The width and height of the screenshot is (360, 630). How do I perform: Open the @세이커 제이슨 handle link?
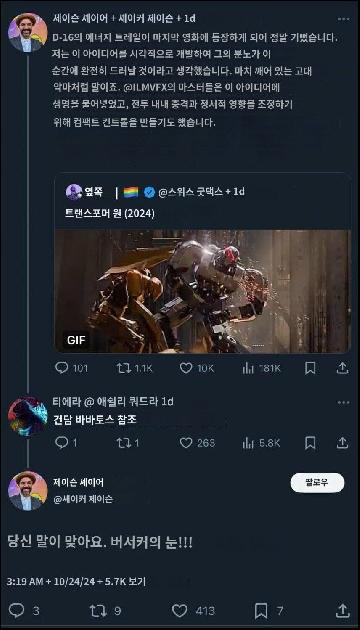pyautogui.click(x=83, y=499)
